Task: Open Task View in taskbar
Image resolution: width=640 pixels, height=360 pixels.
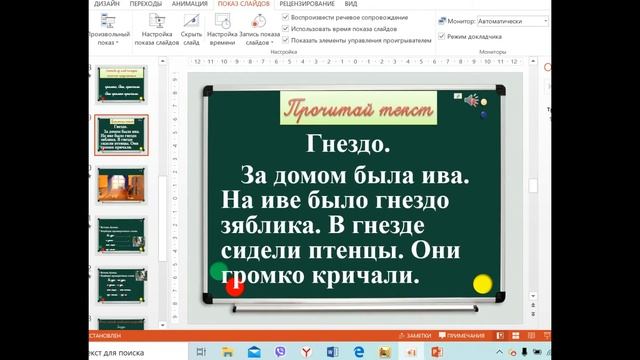Action: (201, 352)
